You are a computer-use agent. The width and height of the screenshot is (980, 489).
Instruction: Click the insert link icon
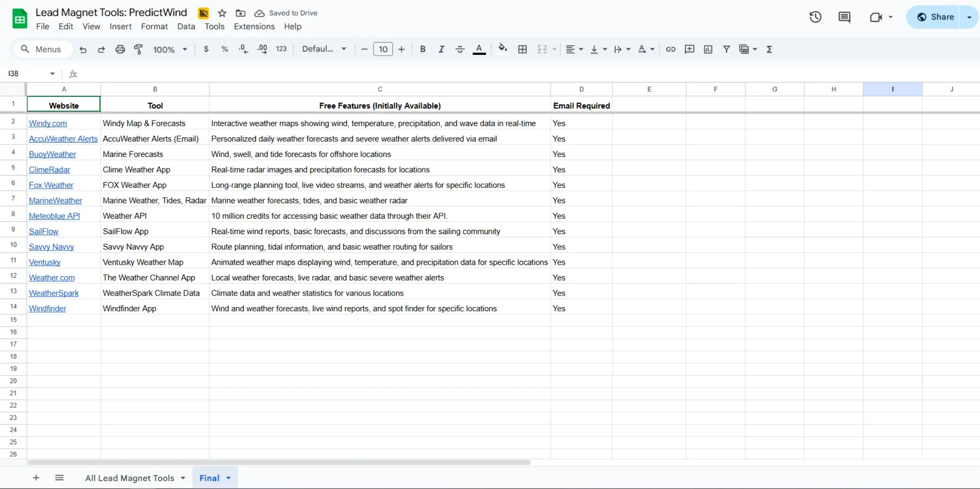coord(670,49)
